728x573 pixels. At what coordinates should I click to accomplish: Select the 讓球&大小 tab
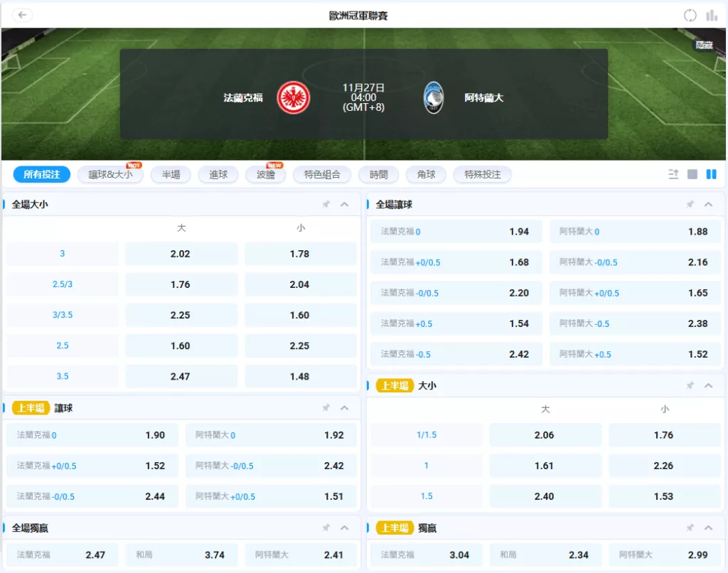click(x=110, y=174)
